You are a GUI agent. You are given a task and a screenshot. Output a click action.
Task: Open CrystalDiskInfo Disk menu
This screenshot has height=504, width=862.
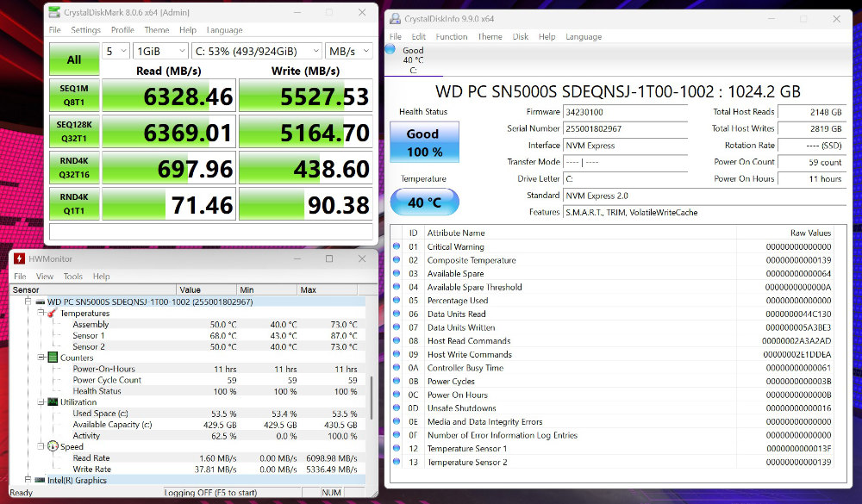click(520, 36)
